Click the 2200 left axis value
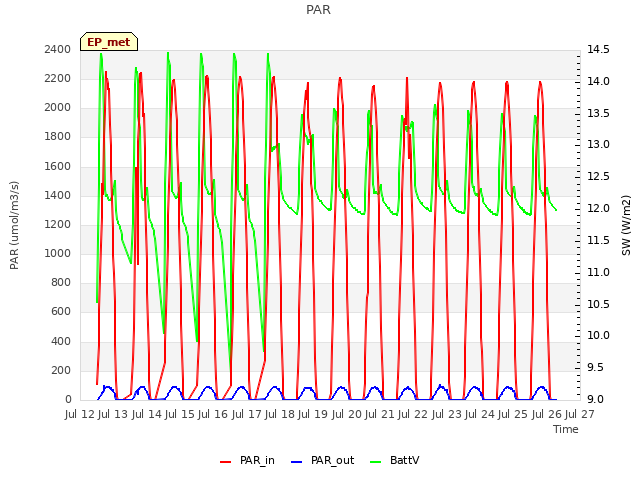 pyautogui.click(x=58, y=78)
